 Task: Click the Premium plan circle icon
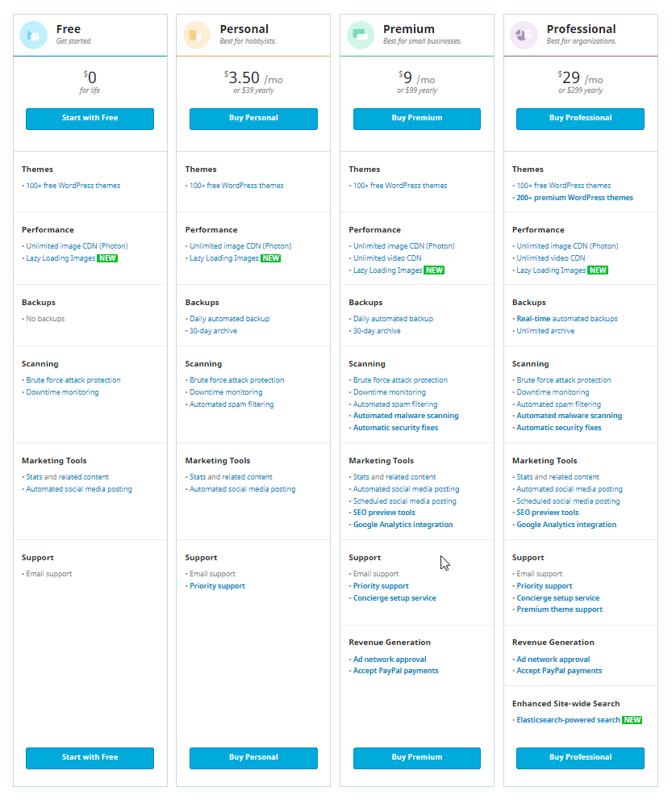click(x=361, y=34)
